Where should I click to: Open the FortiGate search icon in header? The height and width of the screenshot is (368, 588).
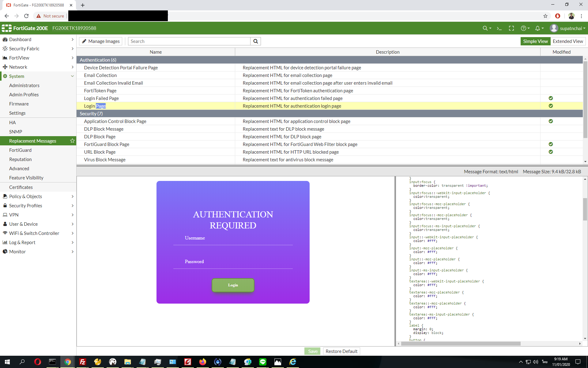coord(486,28)
